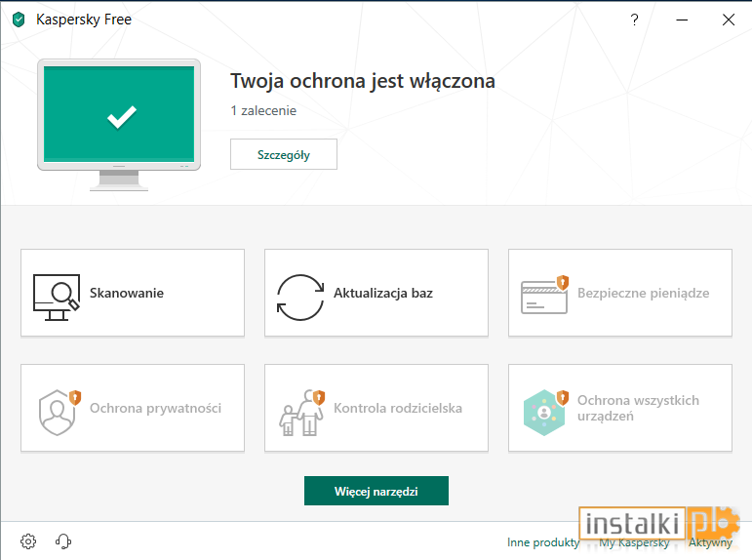
Task: Open the Ochrona prywatności tile
Action: pos(133,408)
